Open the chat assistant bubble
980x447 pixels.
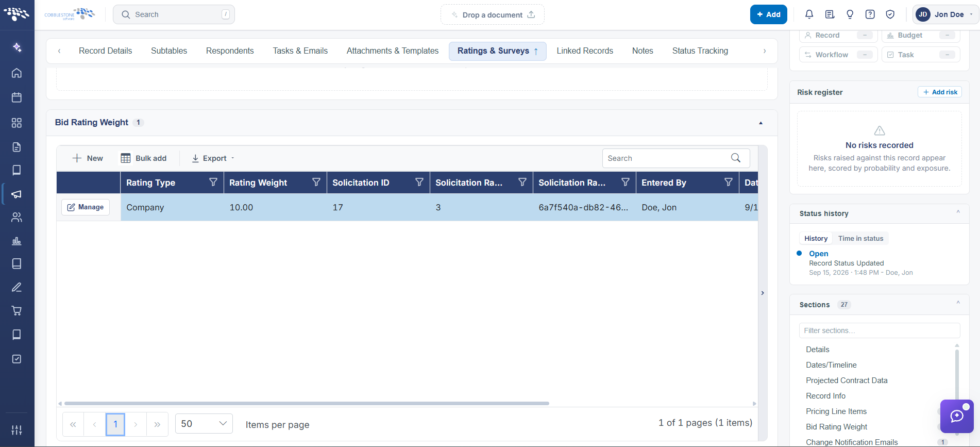click(x=957, y=416)
